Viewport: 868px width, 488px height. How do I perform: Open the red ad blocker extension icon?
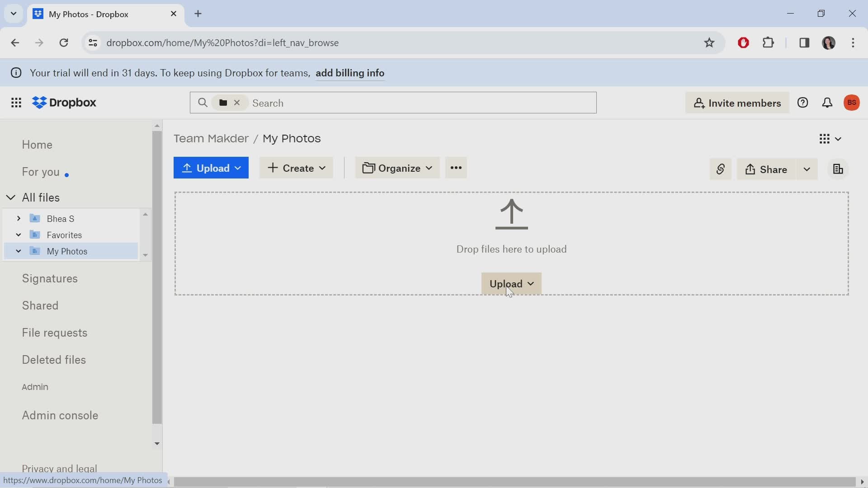tap(743, 43)
